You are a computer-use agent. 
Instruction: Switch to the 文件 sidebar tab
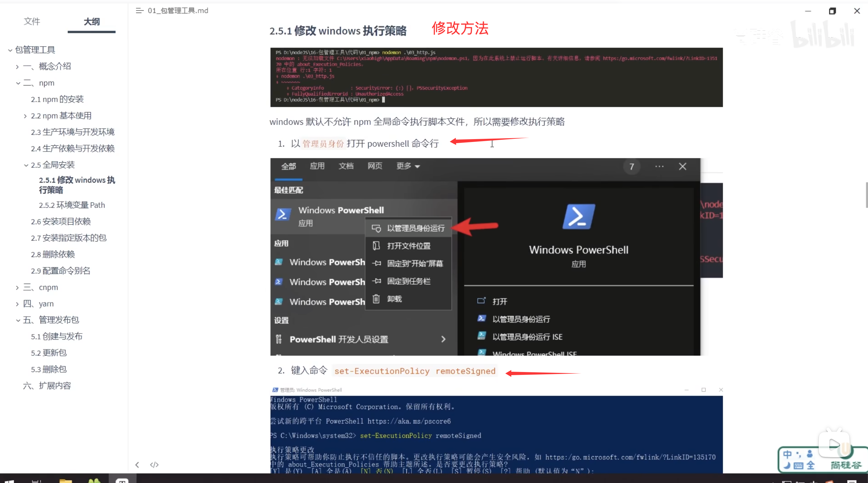pos(32,22)
